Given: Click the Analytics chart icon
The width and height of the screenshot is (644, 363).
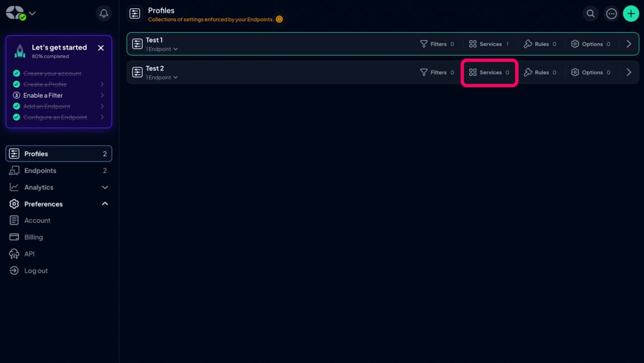Looking at the screenshot, I should coord(14,187).
